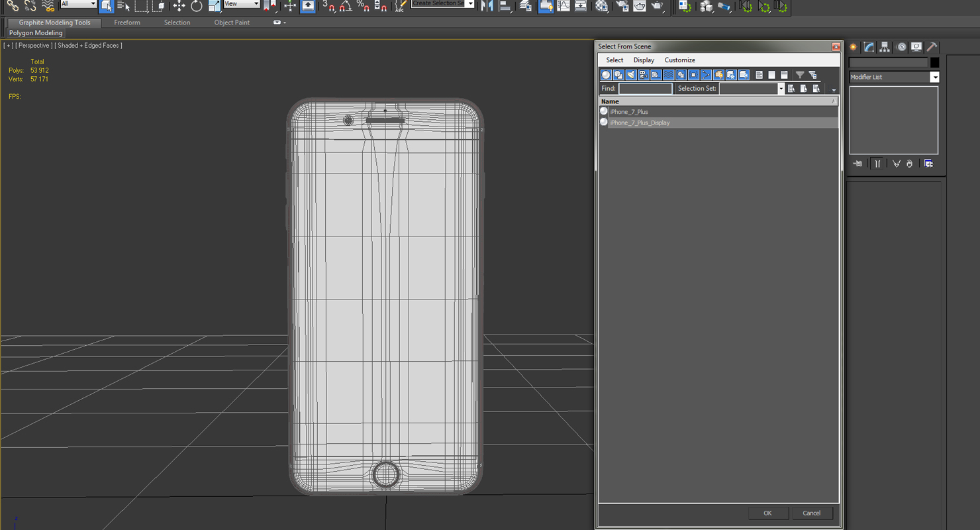Switch to the Graphite Modeling Tools tab
Viewport: 980px width, 530px height.
[x=54, y=23]
